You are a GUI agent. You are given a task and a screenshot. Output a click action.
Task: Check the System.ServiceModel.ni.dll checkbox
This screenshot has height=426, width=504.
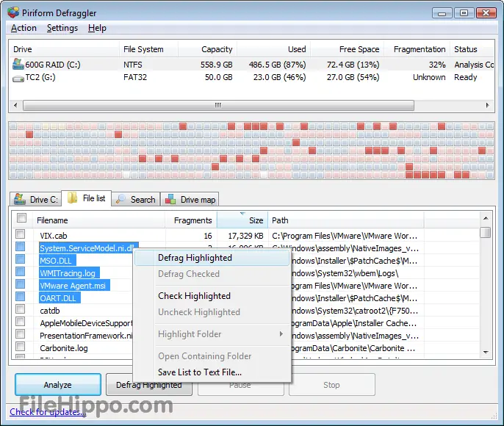coord(21,246)
